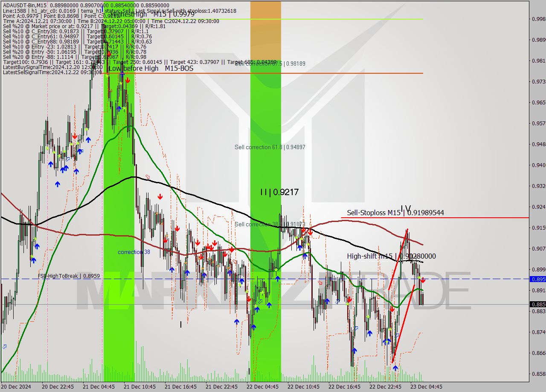Click the blue 0.895 price marker

[537, 279]
